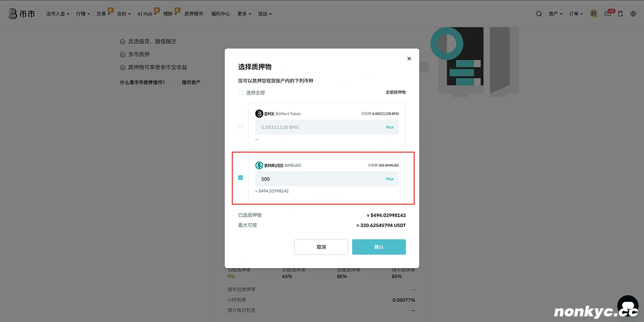The height and width of the screenshot is (322, 644).
Task: Open 福利中心 in navigation bar
Action: (220, 14)
